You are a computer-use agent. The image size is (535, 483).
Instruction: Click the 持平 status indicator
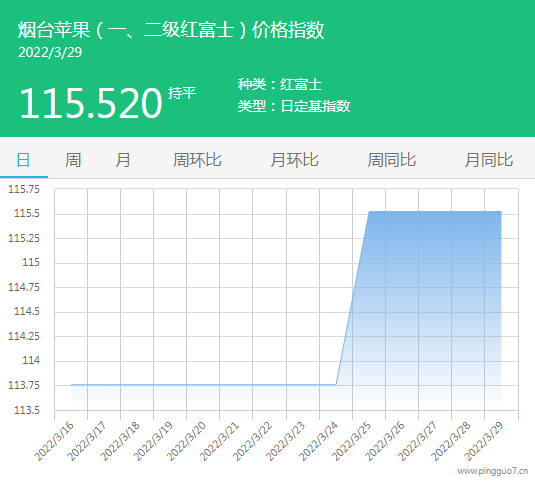pos(182,93)
